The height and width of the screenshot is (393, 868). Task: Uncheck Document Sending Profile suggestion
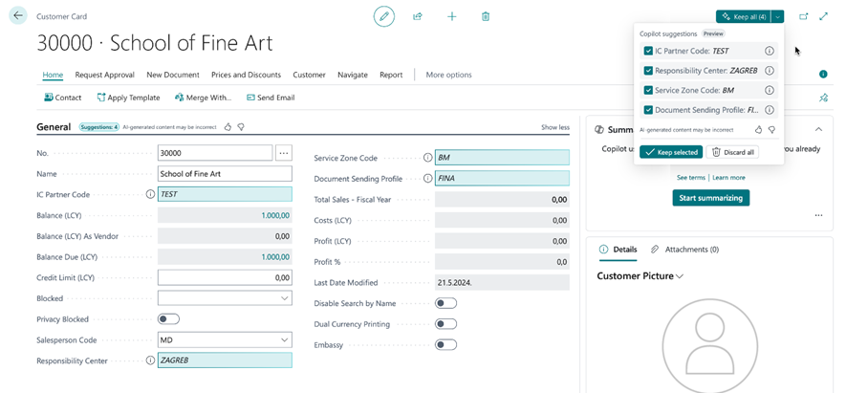pyautogui.click(x=648, y=110)
